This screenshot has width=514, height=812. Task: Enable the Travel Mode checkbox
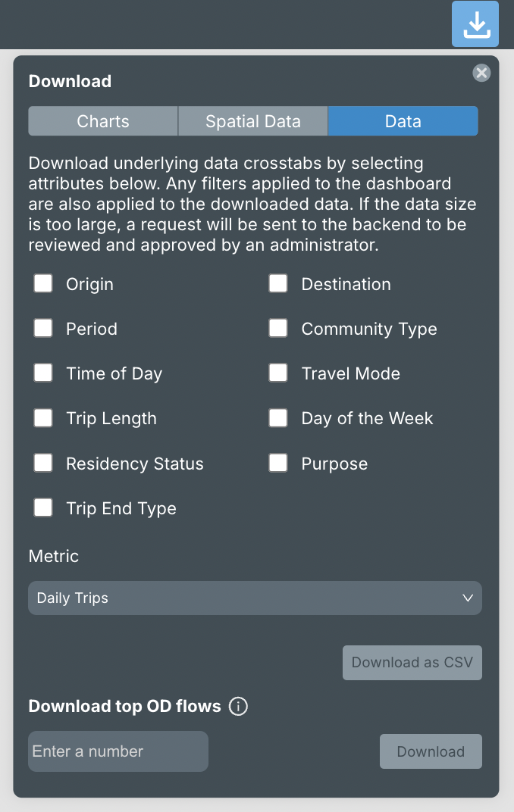[x=278, y=373]
